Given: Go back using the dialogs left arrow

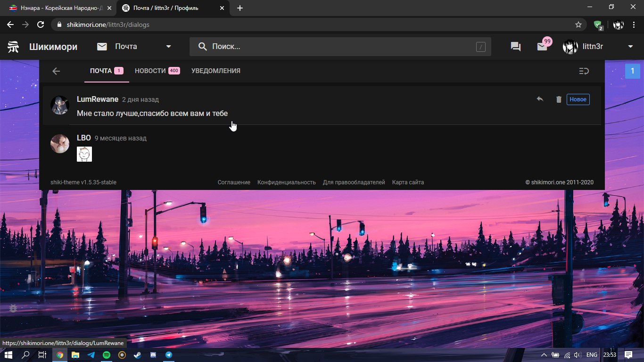Looking at the screenshot, I should click(56, 71).
